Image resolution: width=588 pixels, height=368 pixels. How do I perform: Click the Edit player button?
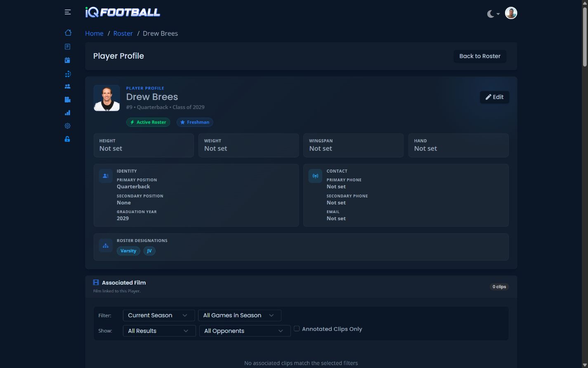coord(494,97)
